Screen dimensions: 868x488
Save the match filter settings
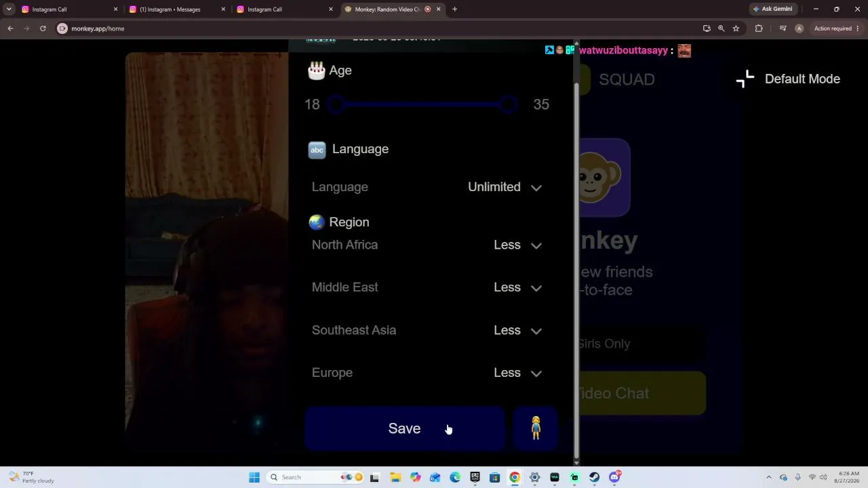[404, 428]
